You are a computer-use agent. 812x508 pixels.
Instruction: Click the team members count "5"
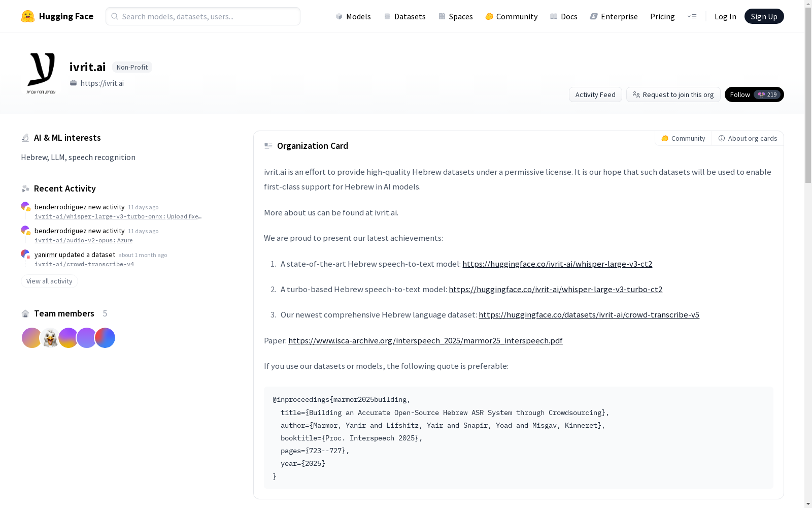pyautogui.click(x=105, y=313)
